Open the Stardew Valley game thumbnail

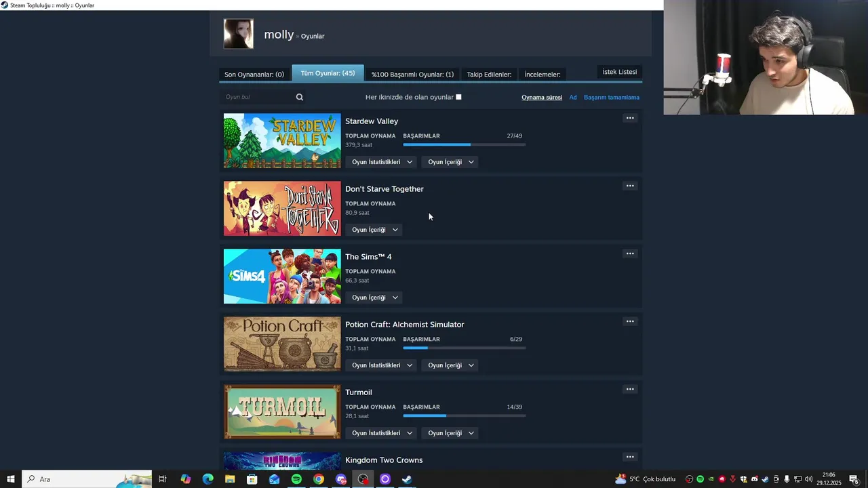pos(282,140)
